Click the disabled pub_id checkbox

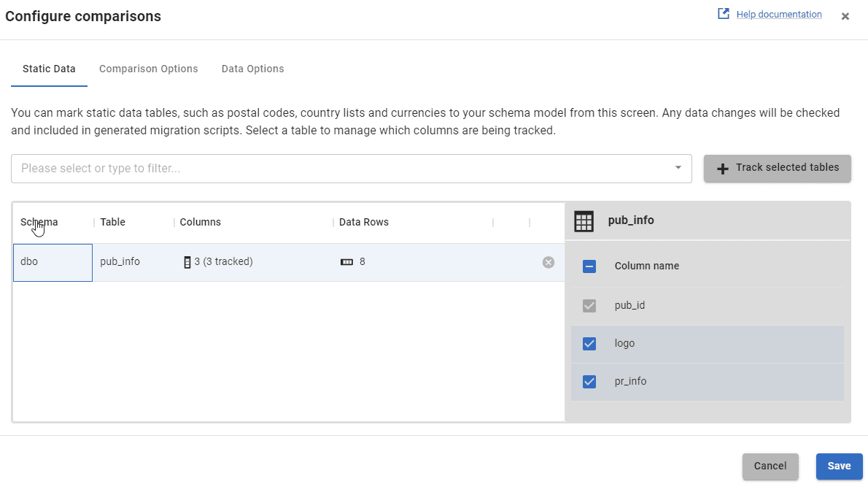click(589, 306)
